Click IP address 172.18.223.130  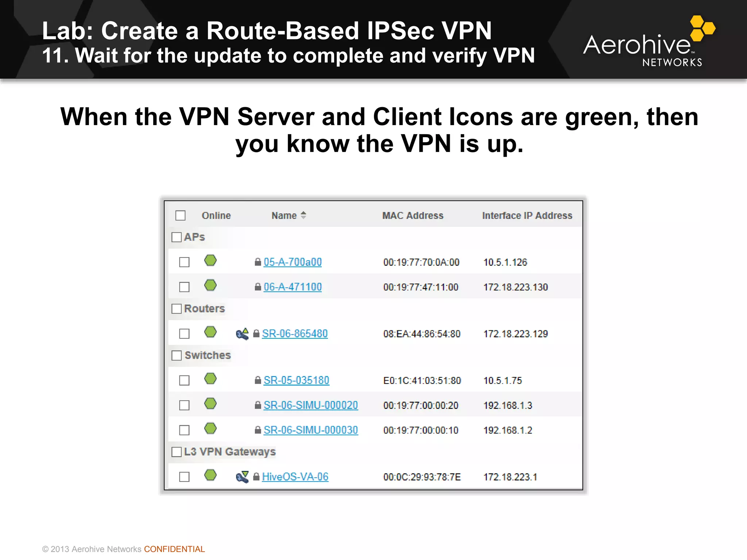(x=515, y=287)
